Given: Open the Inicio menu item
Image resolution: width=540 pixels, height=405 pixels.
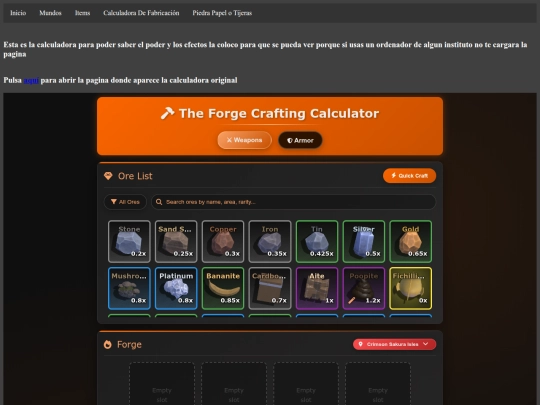Looking at the screenshot, I should coord(18,13).
